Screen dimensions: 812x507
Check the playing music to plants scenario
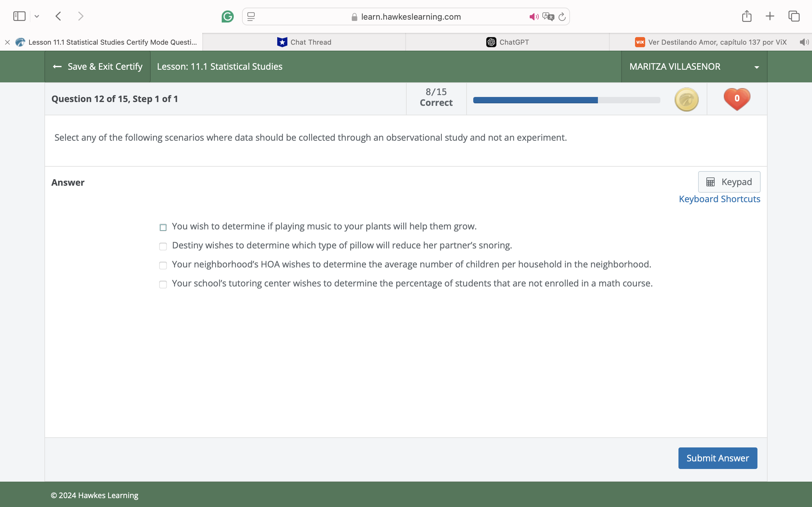click(163, 227)
